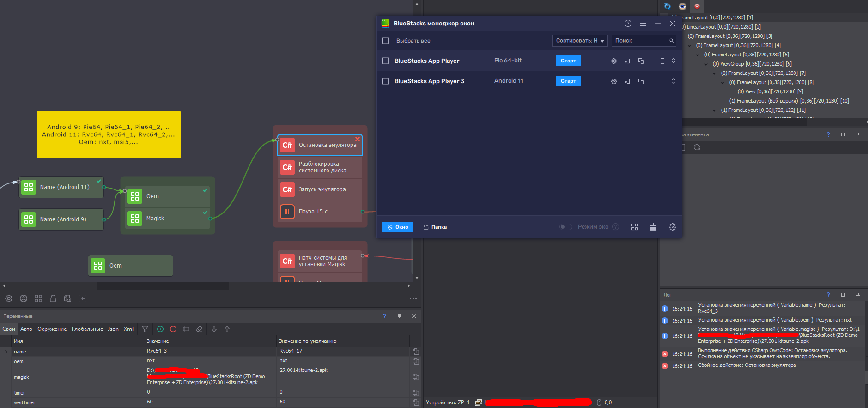Open the BlueStacks manager hamburger menu
Image resolution: width=868 pixels, height=408 pixels.
pos(643,24)
